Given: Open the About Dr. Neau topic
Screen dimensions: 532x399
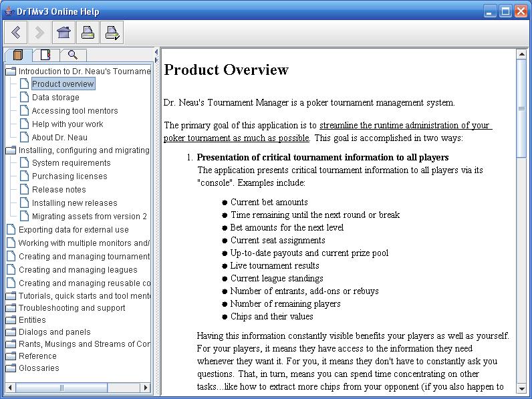Looking at the screenshot, I should coord(59,138).
